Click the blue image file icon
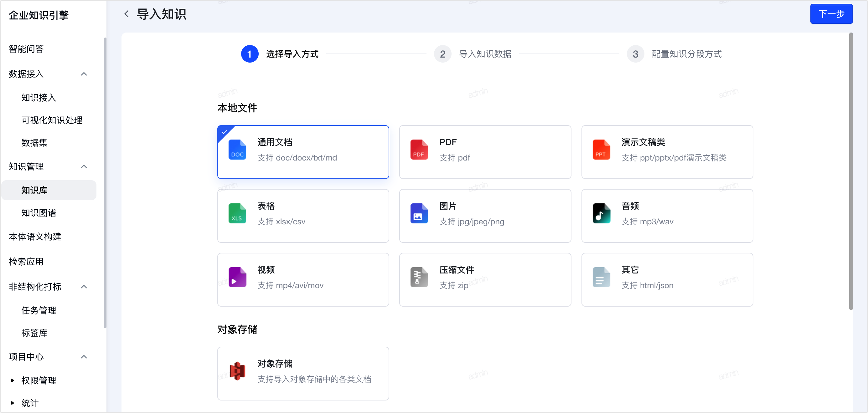 (419, 213)
